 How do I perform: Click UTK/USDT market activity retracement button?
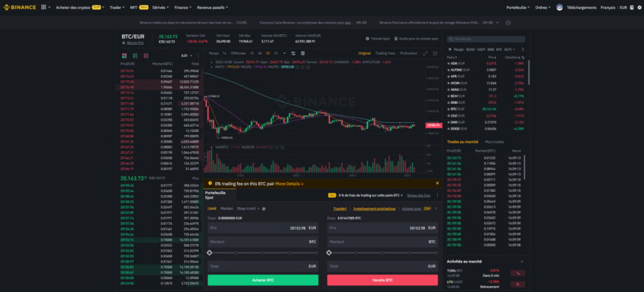(x=517, y=284)
